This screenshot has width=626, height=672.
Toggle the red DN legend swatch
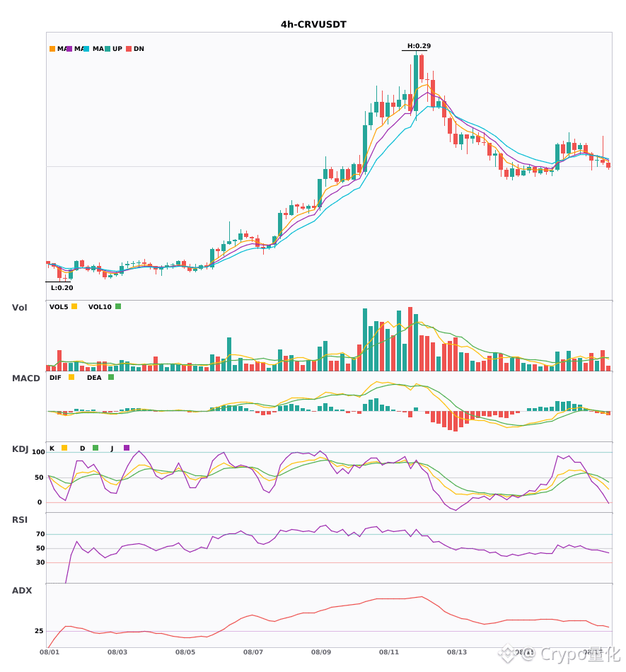(129, 49)
